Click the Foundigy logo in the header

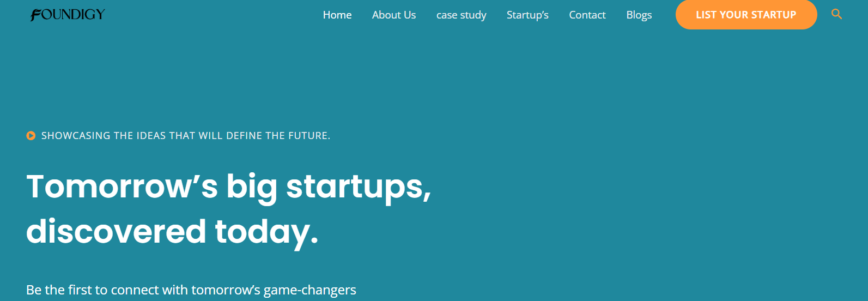click(68, 15)
